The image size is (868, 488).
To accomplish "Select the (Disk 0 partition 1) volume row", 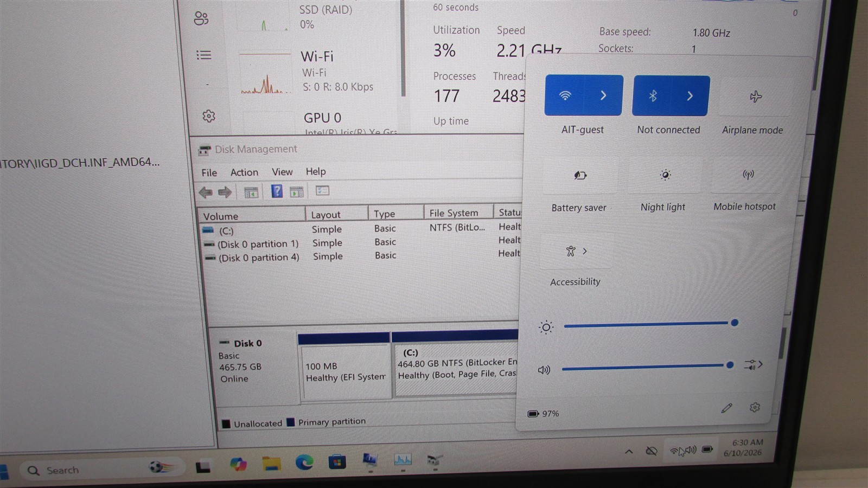I will 361,242.
